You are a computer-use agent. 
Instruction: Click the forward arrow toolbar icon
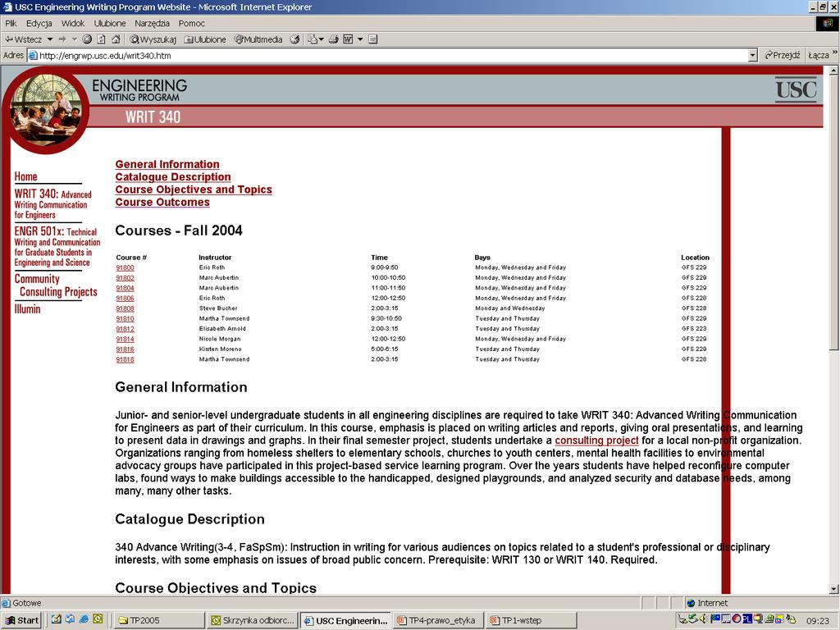pyautogui.click(x=62, y=39)
